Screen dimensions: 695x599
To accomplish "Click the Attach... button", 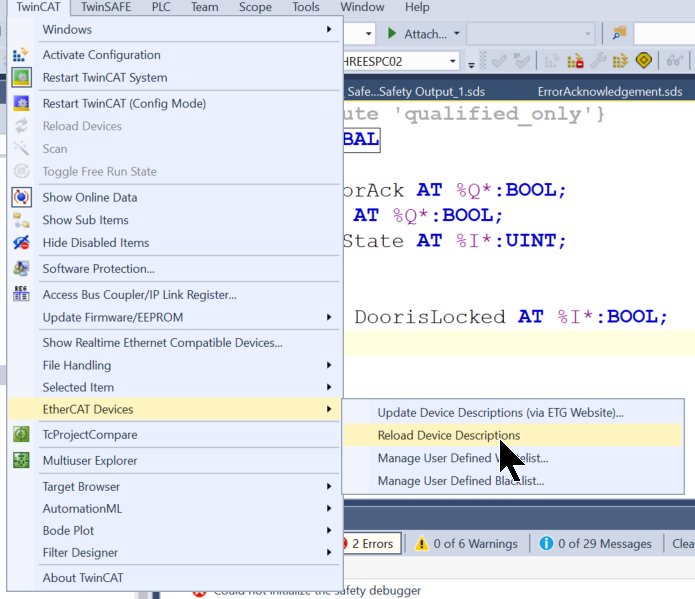I will pyautogui.click(x=419, y=34).
